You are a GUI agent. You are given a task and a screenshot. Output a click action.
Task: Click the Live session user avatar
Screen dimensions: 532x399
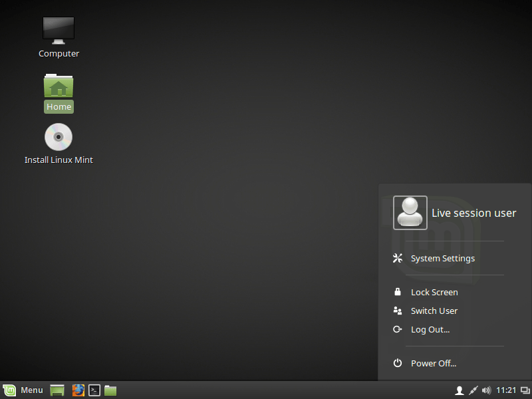click(410, 213)
